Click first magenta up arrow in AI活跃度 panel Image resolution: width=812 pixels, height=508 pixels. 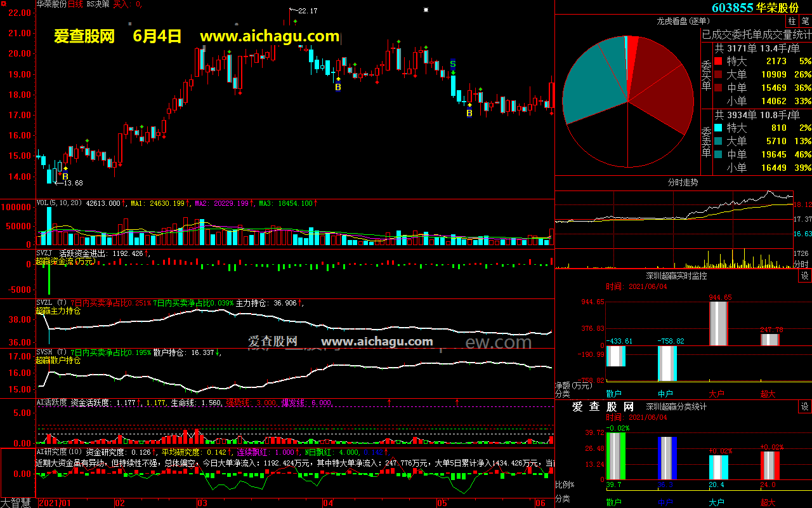(389, 402)
